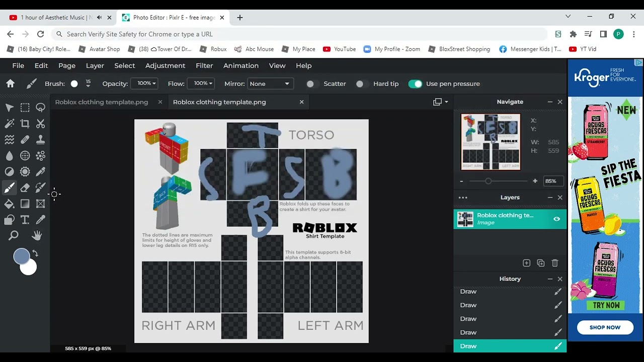Delete the layer with trash icon

click(555, 263)
